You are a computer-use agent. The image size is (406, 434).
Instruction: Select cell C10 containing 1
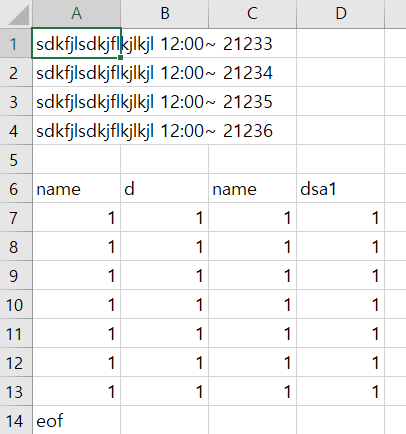click(252, 304)
